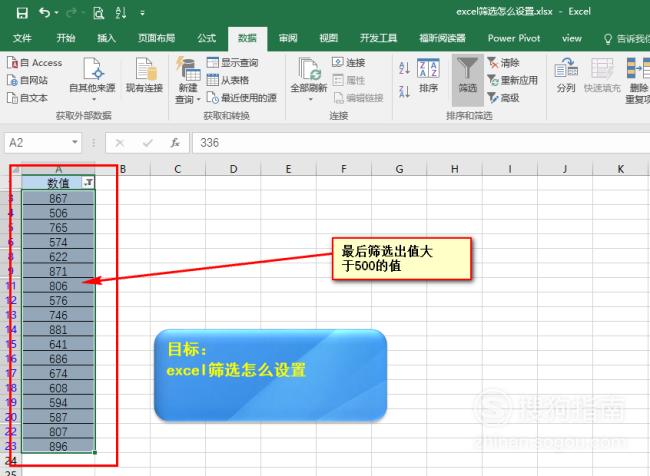Click the Undo arrow icon
Viewport: 650px width, 476px height.
coord(44,12)
